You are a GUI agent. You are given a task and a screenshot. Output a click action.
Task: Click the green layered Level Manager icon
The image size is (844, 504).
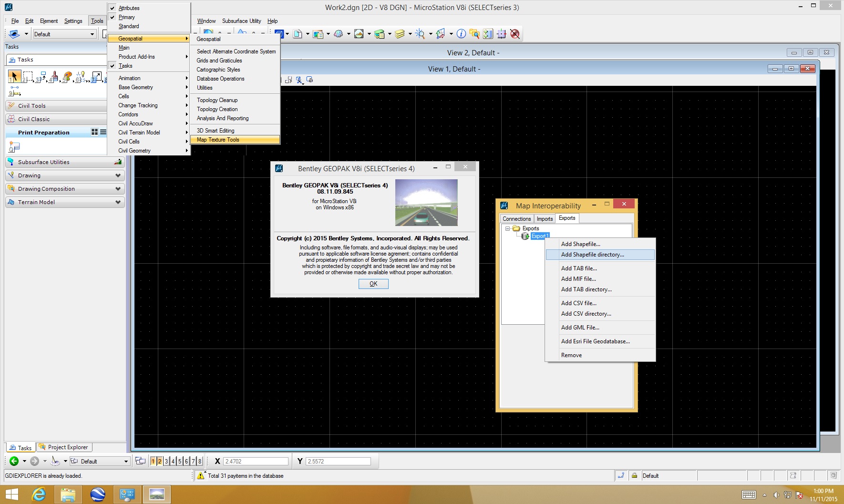(380, 34)
